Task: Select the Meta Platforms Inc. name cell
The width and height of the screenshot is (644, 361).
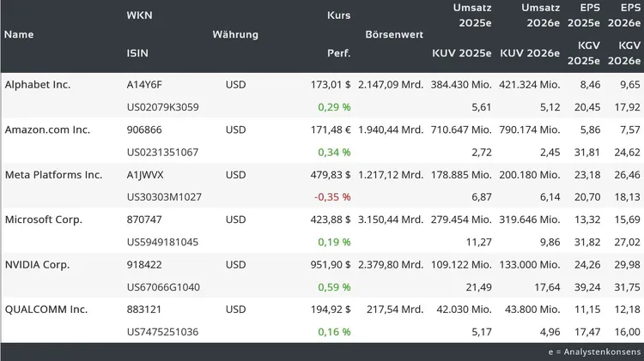Action: click(53, 175)
